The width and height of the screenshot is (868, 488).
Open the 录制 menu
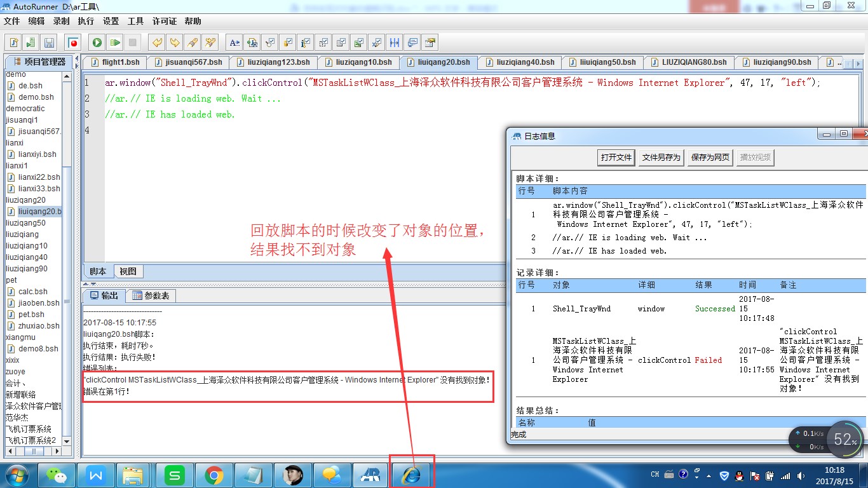click(61, 21)
